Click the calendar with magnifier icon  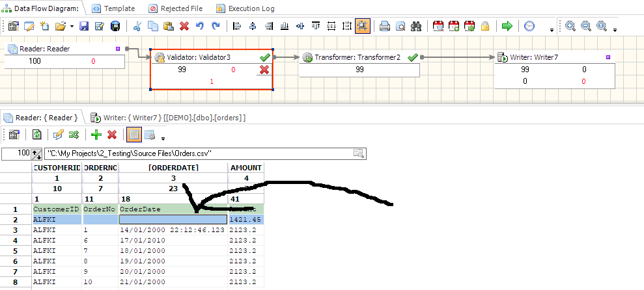(x=438, y=26)
